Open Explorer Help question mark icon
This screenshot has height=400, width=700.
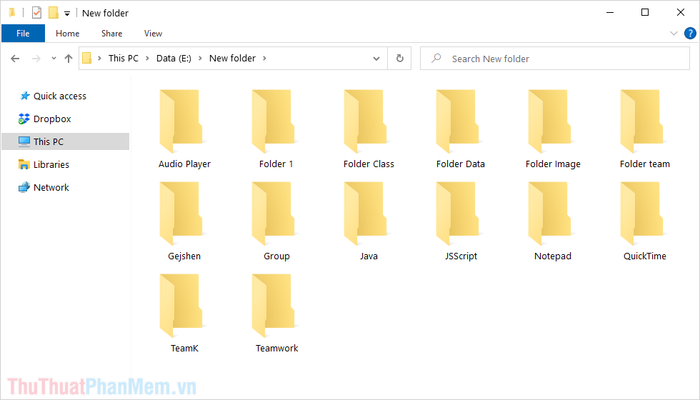(x=690, y=33)
